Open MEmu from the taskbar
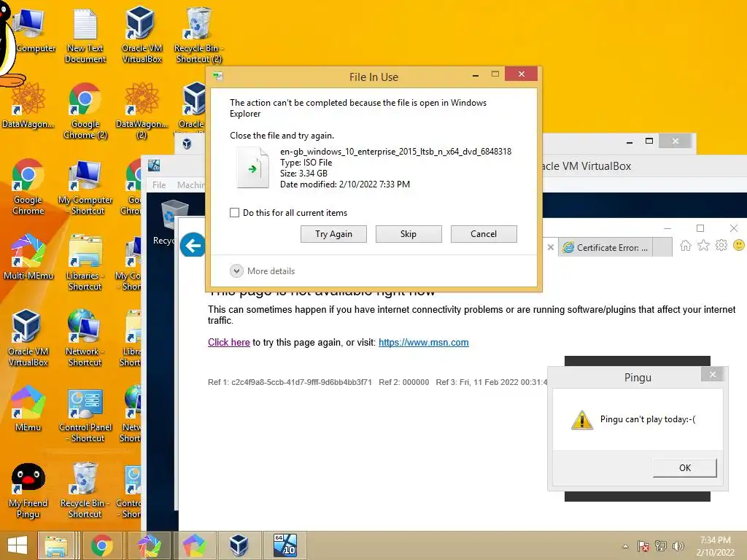This screenshot has width=747, height=560. coord(194,545)
